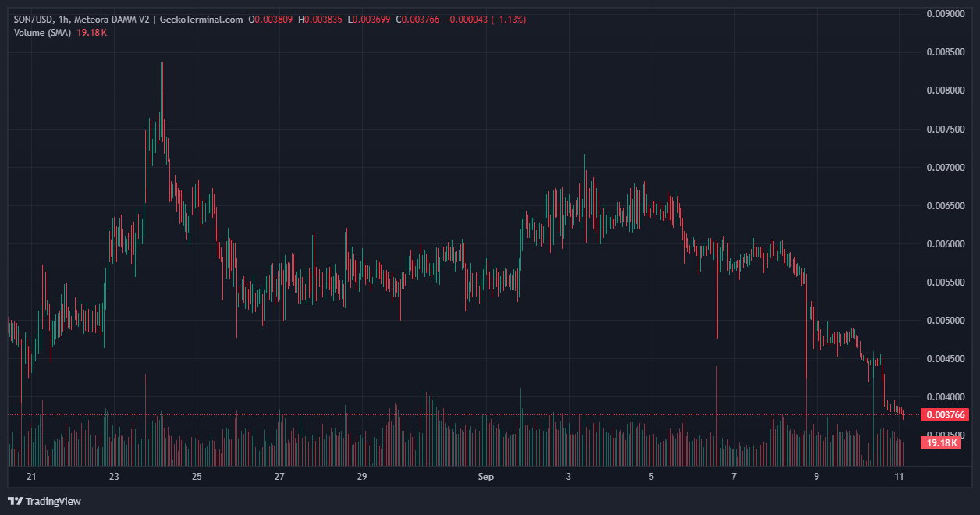Click the date label 27 on time axis
This screenshot has width=980, height=515.
279,477
